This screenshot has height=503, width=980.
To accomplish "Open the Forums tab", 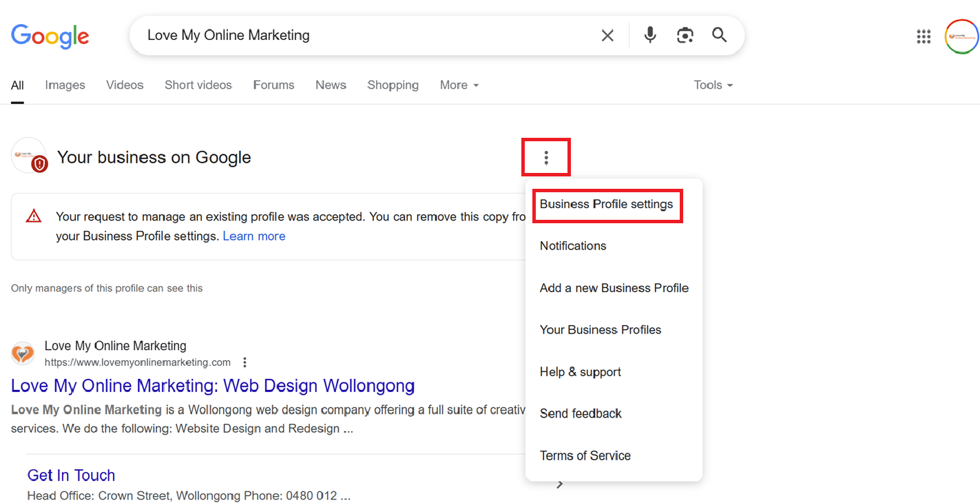I will 273,85.
